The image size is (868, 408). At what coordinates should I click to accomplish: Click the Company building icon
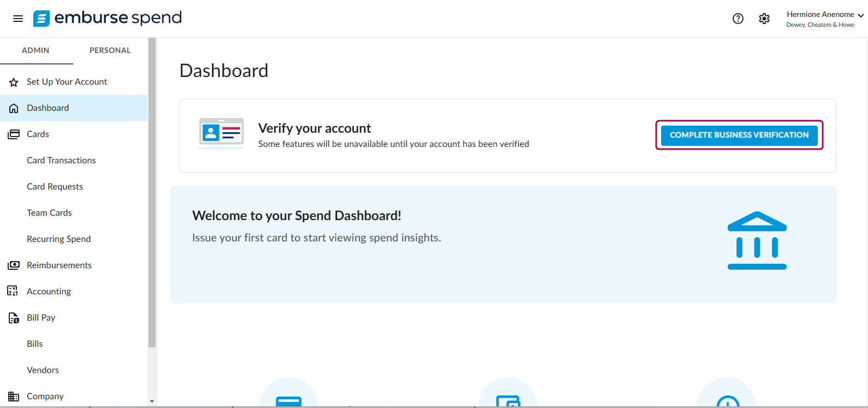click(14, 397)
